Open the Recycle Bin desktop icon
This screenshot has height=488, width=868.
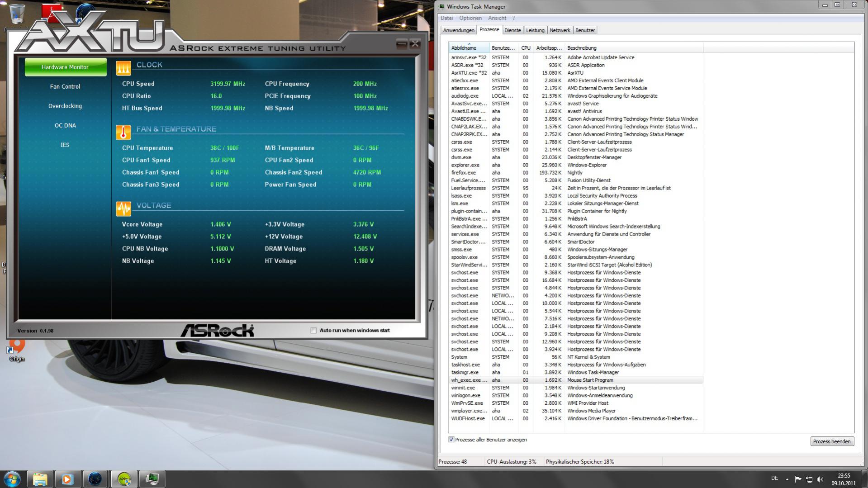click(x=17, y=14)
